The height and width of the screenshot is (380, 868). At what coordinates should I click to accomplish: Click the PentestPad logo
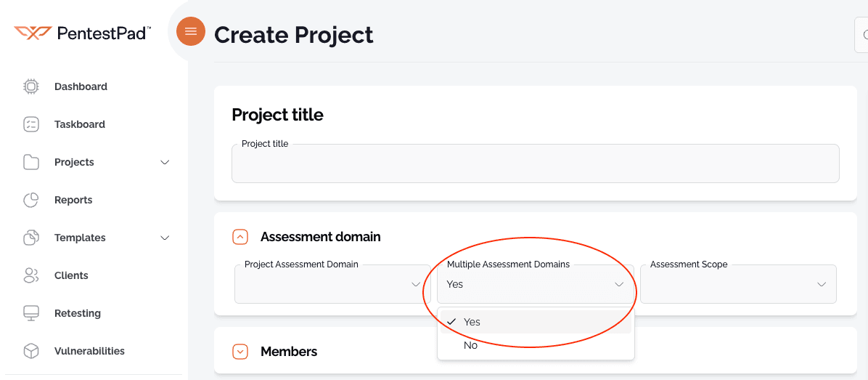(x=83, y=33)
